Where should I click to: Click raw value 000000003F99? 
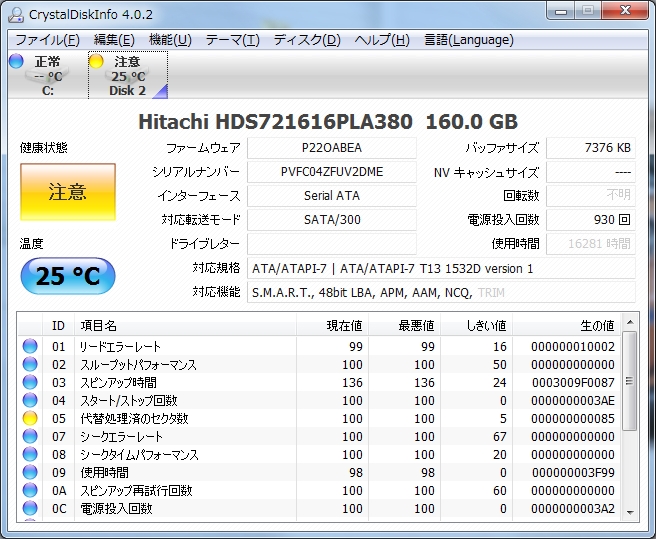[573, 472]
